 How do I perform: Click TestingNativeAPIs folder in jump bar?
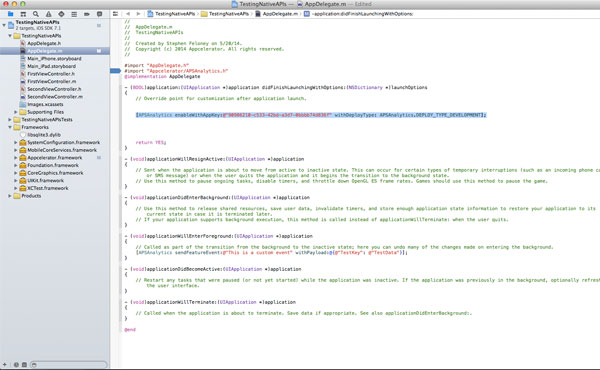pyautogui.click(x=225, y=14)
